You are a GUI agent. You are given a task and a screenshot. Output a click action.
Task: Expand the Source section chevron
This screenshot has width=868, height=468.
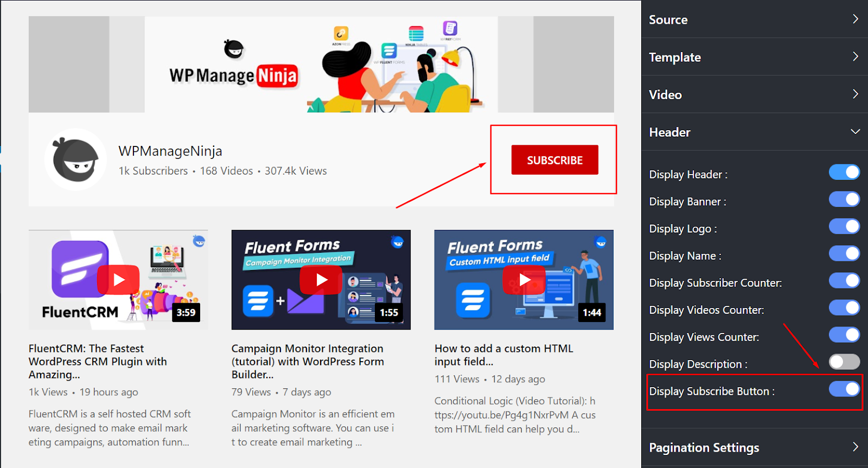855,19
